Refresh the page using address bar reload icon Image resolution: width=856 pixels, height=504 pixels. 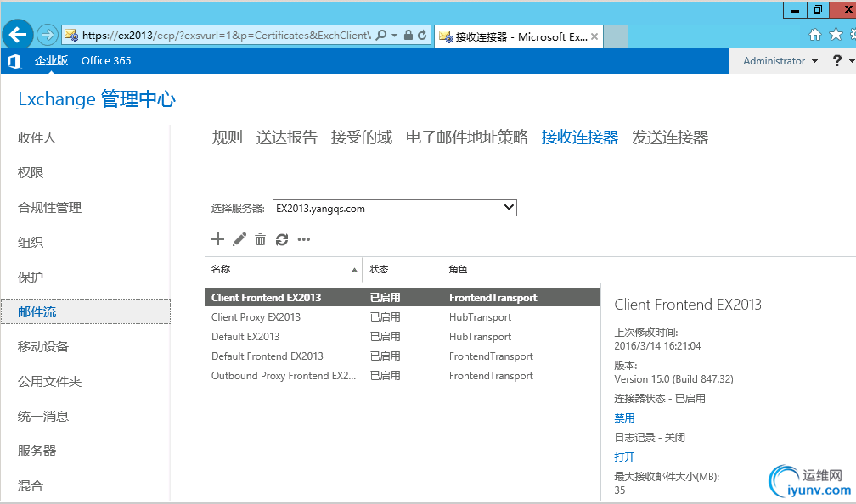point(422,36)
